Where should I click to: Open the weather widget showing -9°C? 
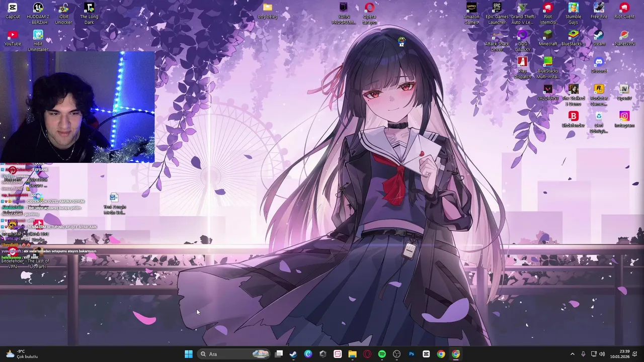22,354
